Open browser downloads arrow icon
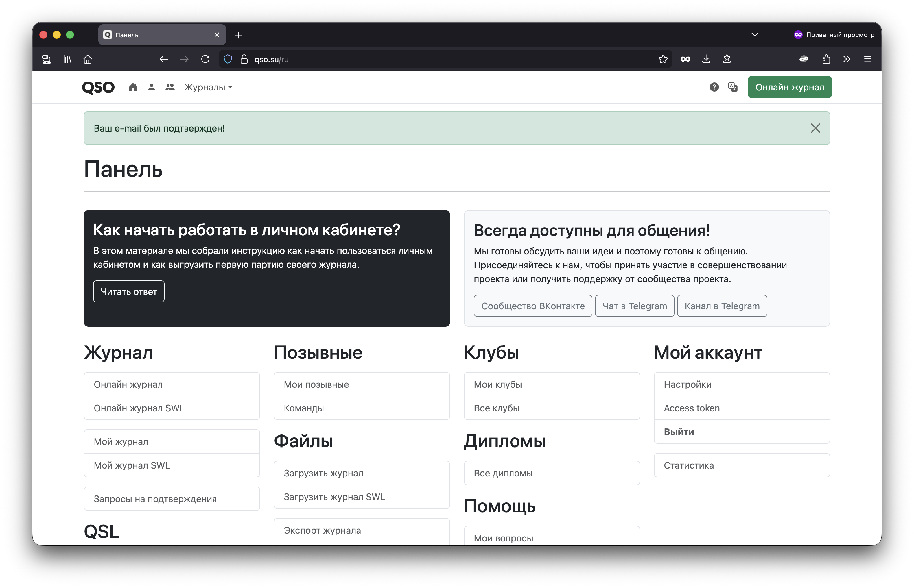 click(706, 59)
